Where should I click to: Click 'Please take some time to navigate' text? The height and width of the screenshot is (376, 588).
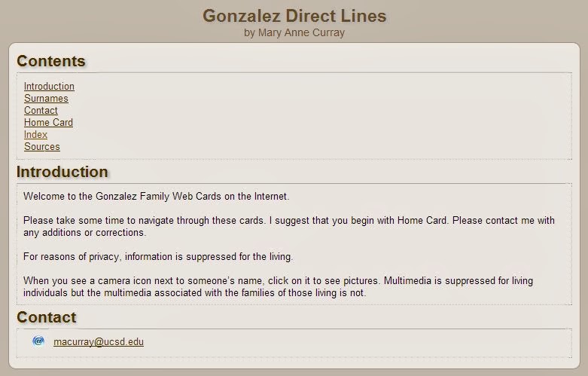point(145,220)
